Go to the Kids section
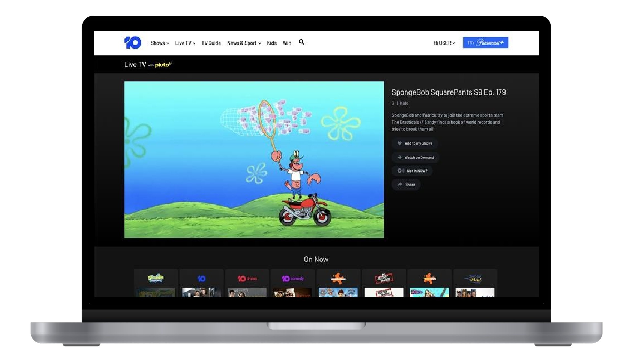The height and width of the screenshot is (364, 627). pyautogui.click(x=271, y=43)
